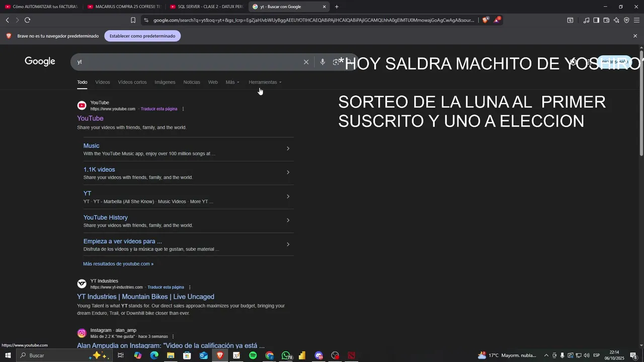Reload the current page
Viewport: 644px width, 362px height.
(x=27, y=20)
